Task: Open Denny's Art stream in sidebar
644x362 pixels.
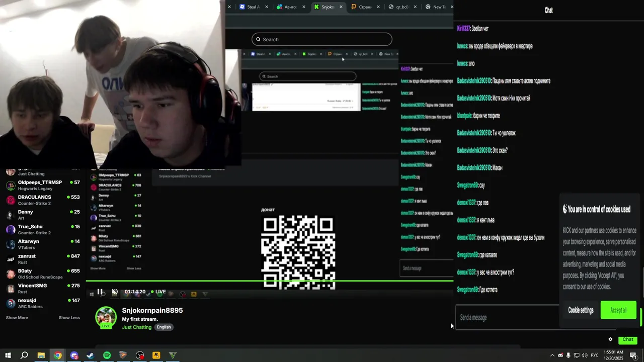Action: pyautogui.click(x=43, y=215)
